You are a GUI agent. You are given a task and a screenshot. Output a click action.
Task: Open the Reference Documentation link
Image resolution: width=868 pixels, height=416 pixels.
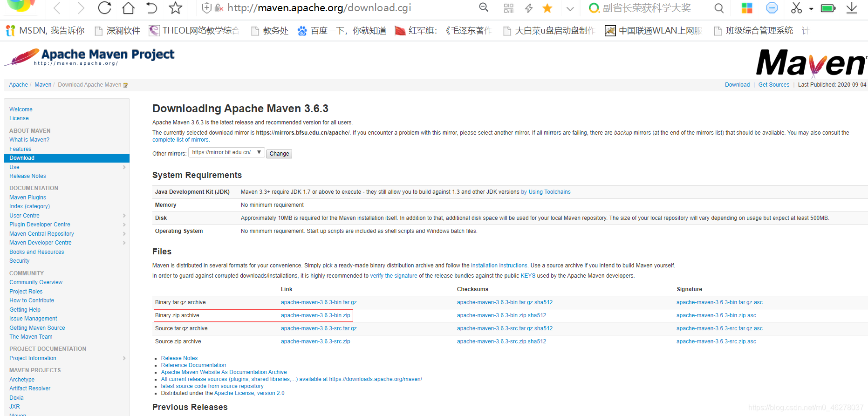click(193, 365)
